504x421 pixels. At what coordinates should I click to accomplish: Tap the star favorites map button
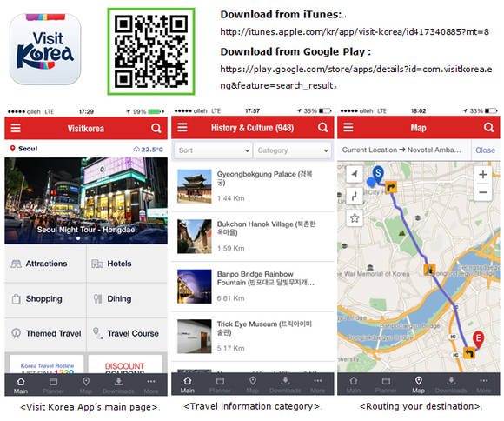(x=355, y=218)
